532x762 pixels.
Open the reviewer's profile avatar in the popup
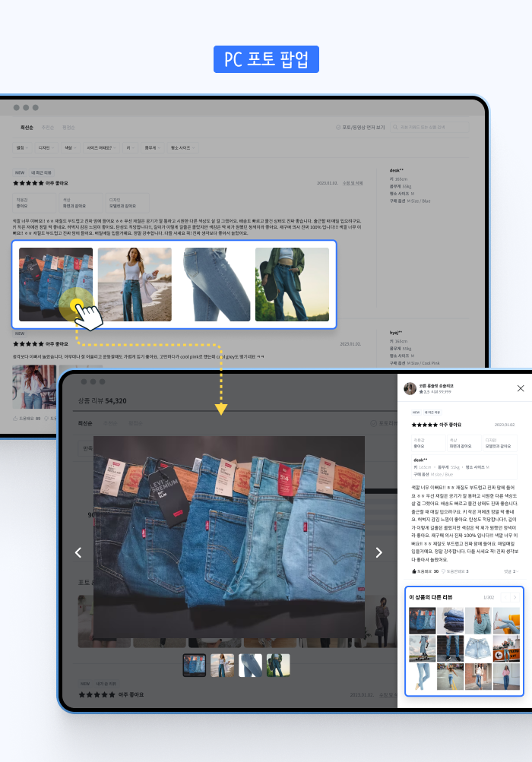[410, 388]
